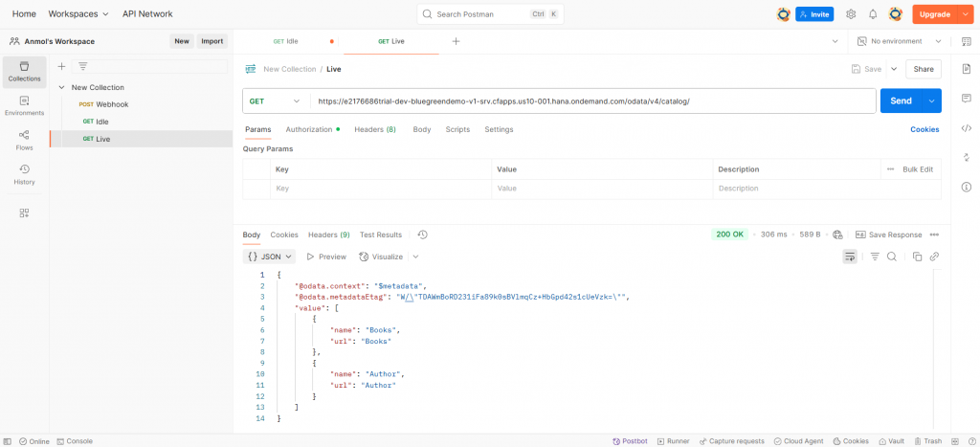Click the response history clock icon

pos(422,235)
